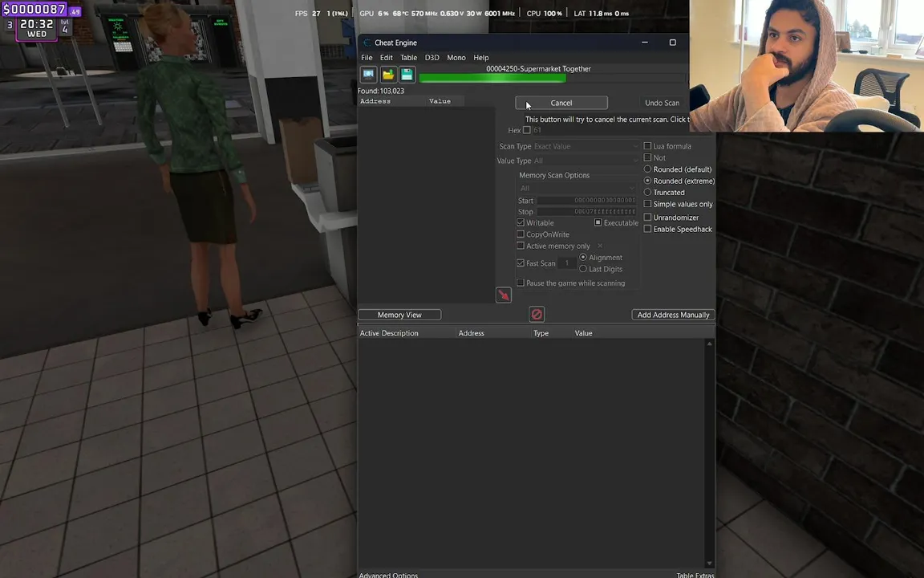Open the Value Type dropdown

[586, 161]
